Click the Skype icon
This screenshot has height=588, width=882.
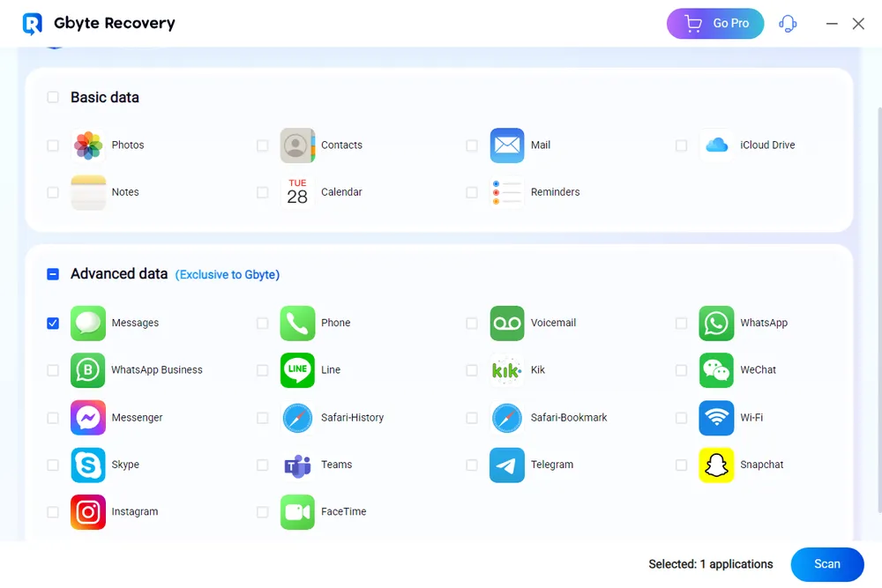[x=87, y=465]
